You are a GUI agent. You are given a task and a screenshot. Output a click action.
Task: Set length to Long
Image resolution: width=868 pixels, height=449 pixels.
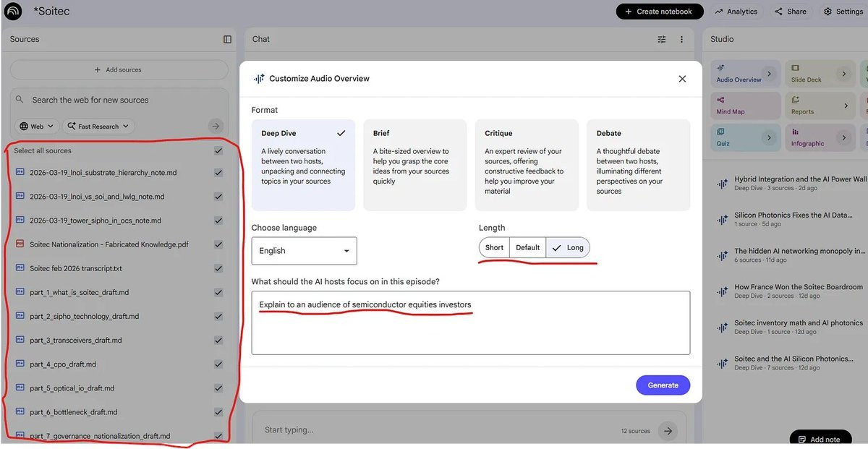[568, 247]
